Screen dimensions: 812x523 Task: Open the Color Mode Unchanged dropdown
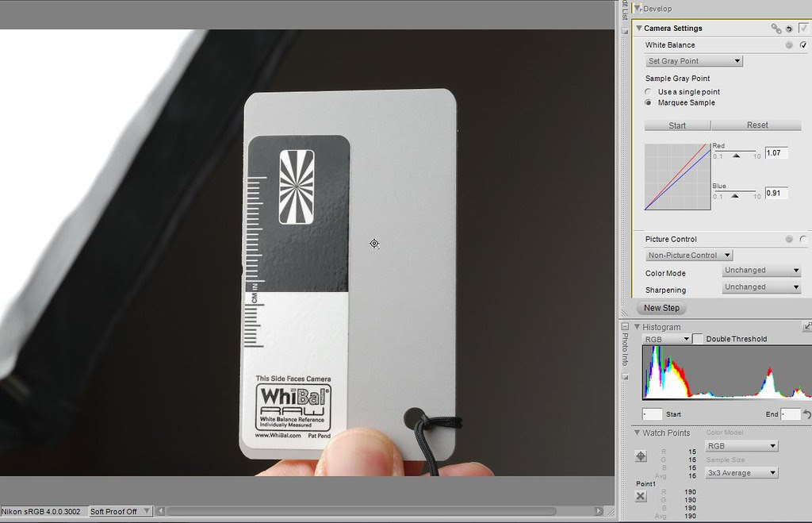click(761, 270)
